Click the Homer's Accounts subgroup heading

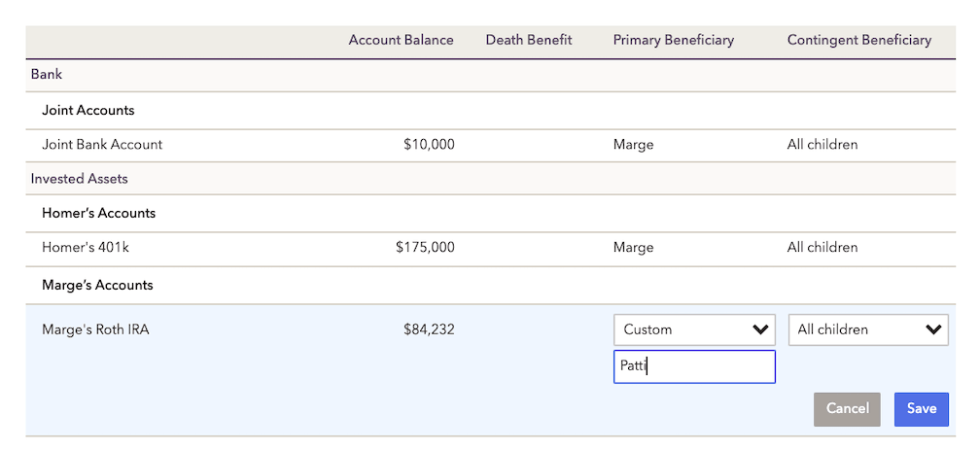99,213
